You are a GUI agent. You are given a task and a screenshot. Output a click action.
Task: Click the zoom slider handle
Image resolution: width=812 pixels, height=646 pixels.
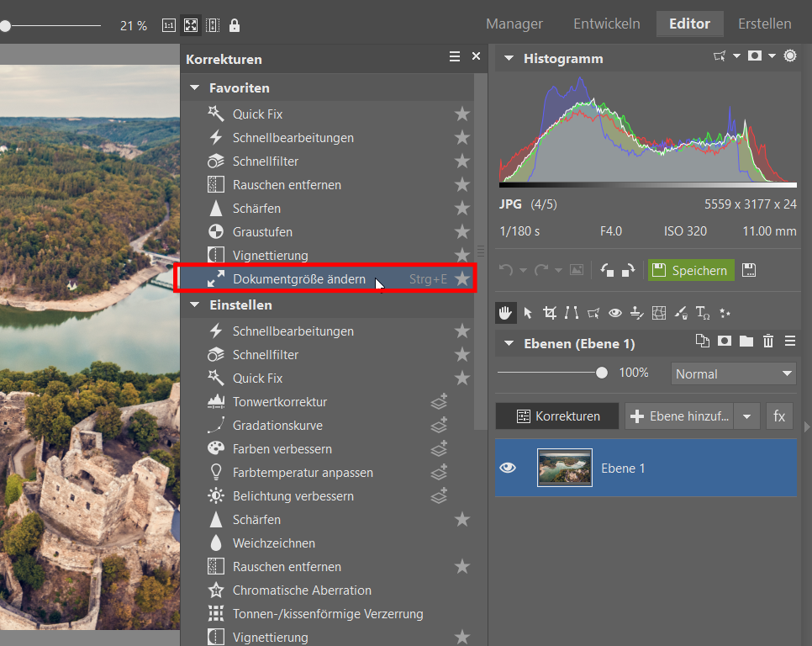pos(5,25)
